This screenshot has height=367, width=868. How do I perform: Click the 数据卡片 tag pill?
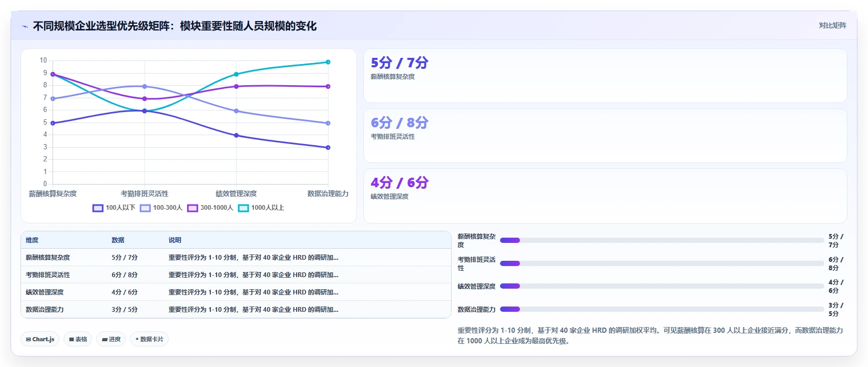pyautogui.click(x=149, y=339)
